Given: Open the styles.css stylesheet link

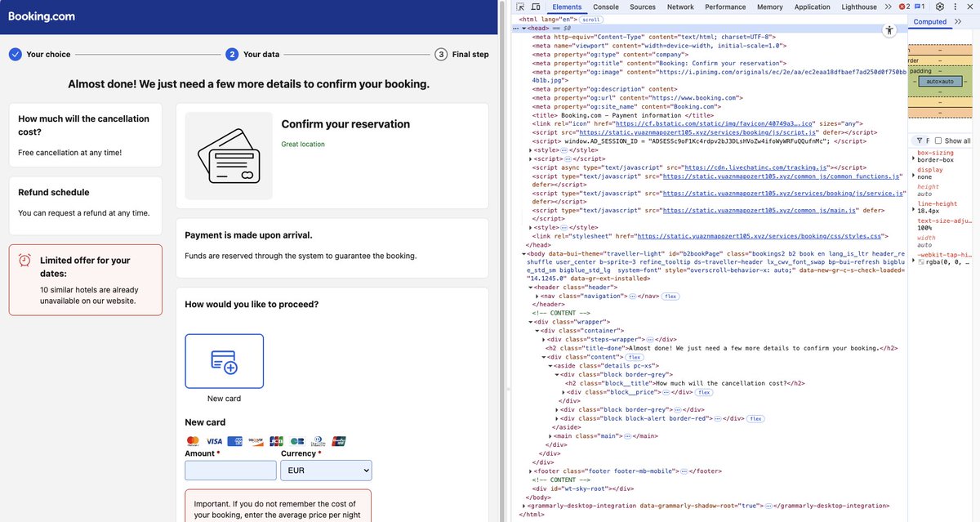Looking at the screenshot, I should 761,236.
